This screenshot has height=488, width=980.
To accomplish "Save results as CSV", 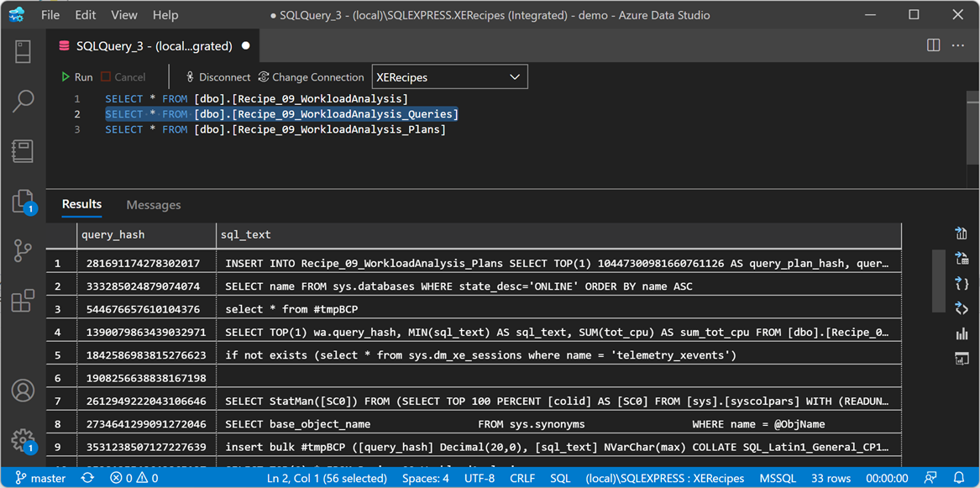I will (962, 234).
